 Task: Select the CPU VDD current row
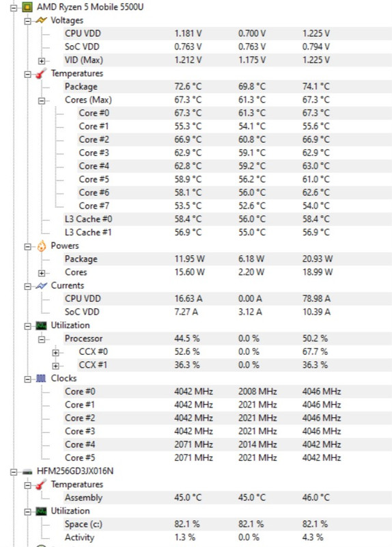(227, 299)
